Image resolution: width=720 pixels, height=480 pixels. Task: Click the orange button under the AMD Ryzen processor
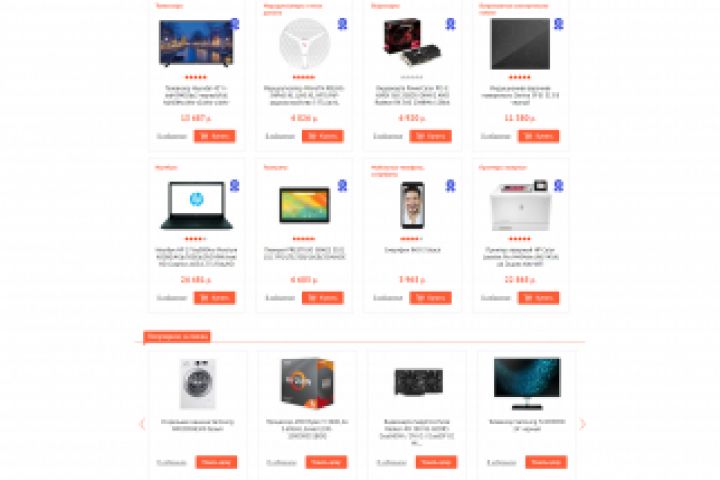click(326, 462)
